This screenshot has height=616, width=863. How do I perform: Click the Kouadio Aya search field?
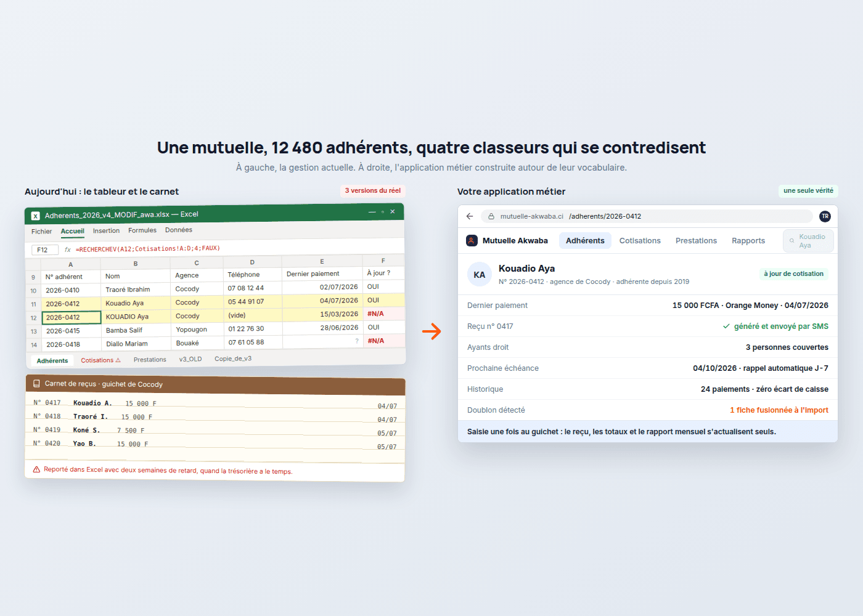[808, 241]
